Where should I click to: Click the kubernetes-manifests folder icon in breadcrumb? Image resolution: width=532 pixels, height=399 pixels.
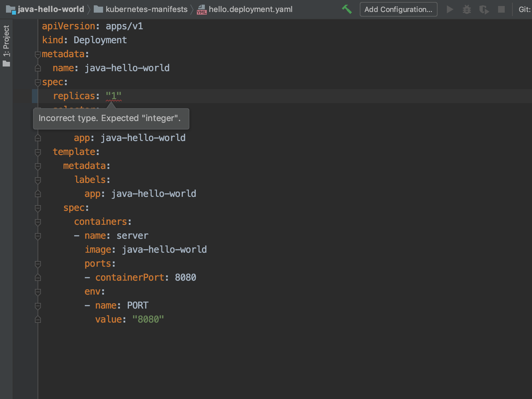click(98, 9)
